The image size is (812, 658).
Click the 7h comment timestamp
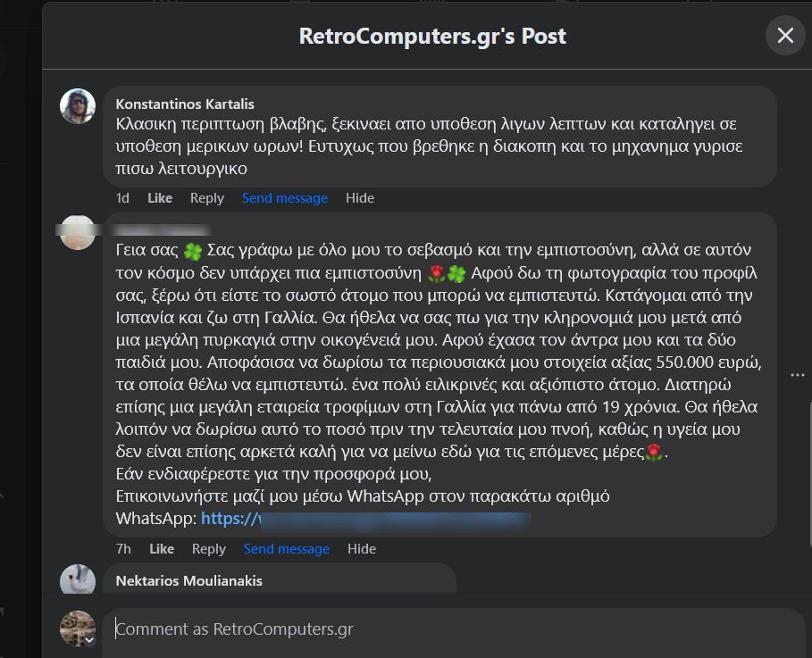[x=123, y=549]
